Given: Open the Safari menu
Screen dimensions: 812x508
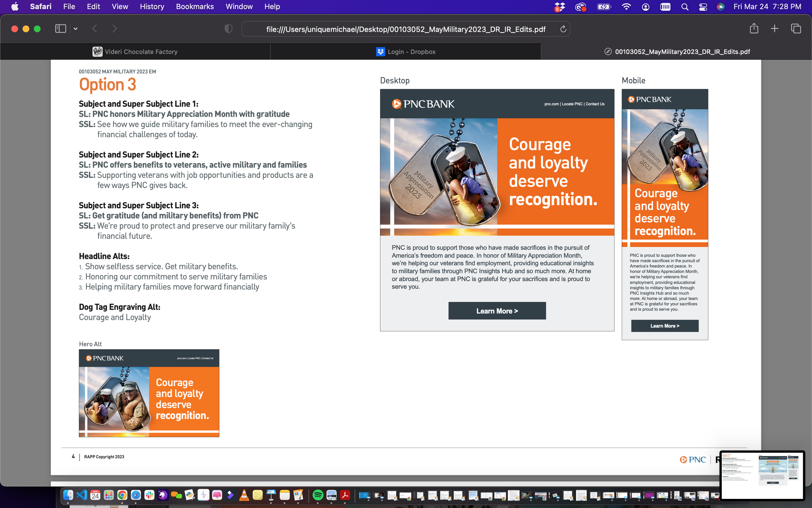Looking at the screenshot, I should pos(41,7).
